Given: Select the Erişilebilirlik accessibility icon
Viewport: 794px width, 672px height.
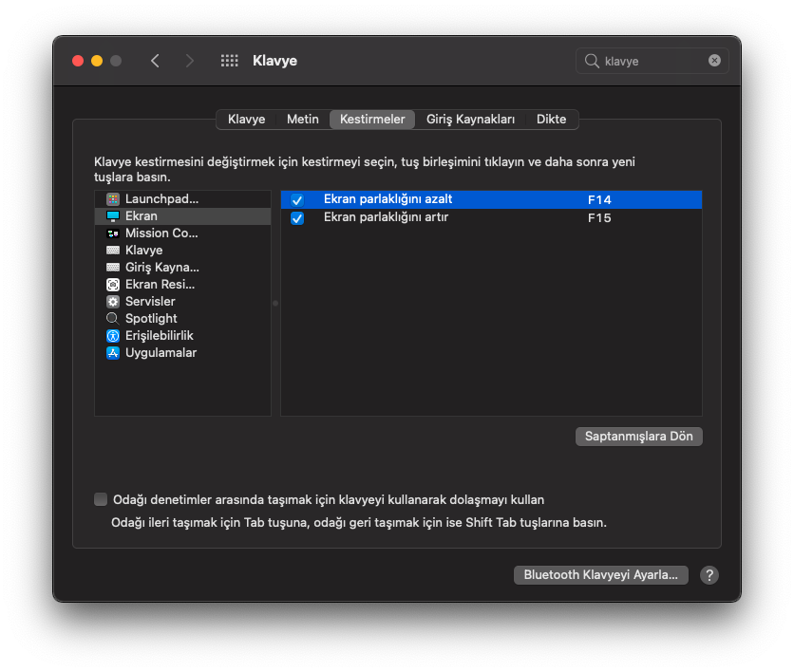Looking at the screenshot, I should click(x=113, y=336).
